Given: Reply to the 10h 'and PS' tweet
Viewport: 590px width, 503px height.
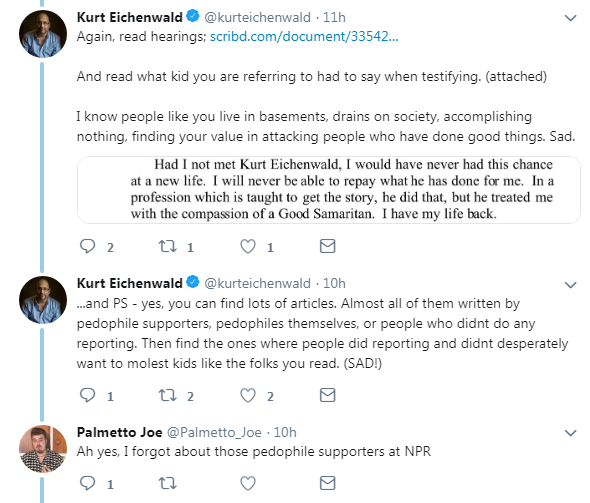Looking at the screenshot, I should tap(88, 395).
